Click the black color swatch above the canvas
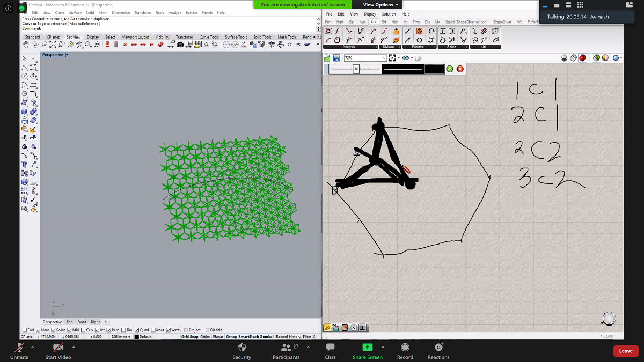 coord(434,69)
